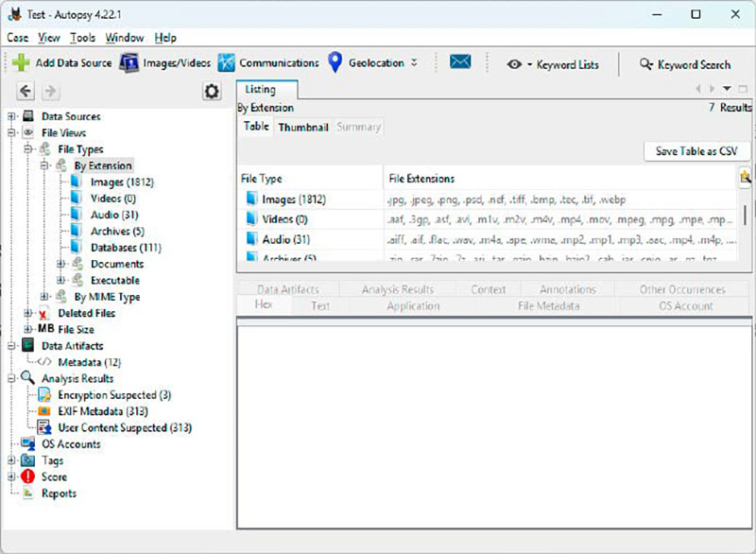Open the Case menu
Screen dimensions: 756x554
(x=17, y=38)
